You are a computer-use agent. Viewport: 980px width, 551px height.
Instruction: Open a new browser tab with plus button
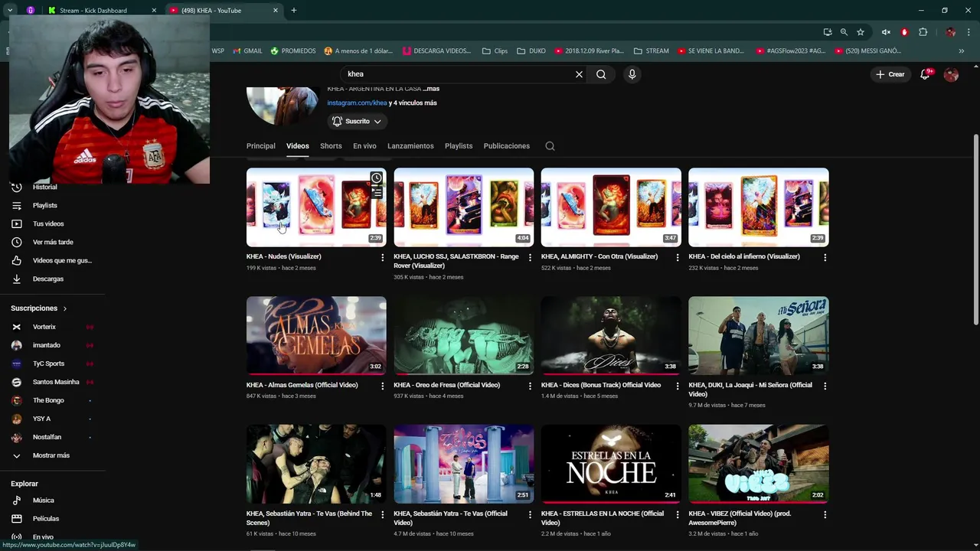click(294, 11)
